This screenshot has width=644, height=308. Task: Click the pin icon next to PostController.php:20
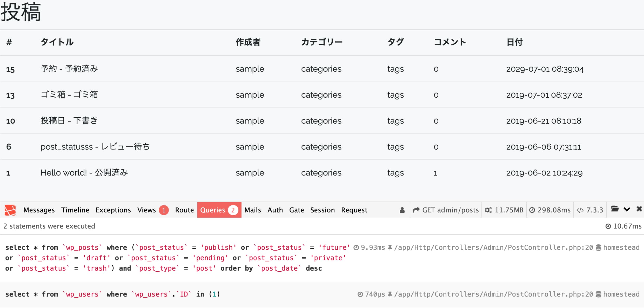coord(390,247)
